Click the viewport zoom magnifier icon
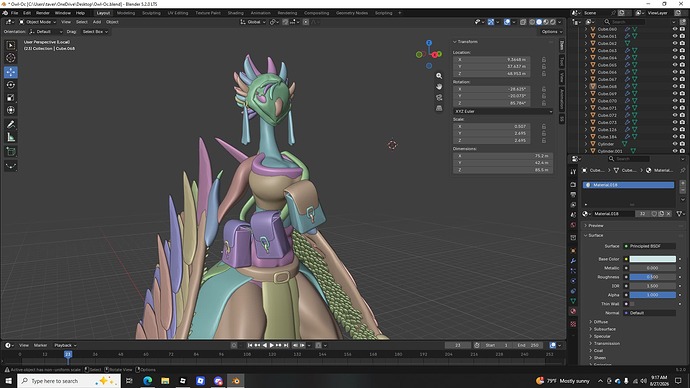Screen dimensions: 690x388 click(x=439, y=76)
